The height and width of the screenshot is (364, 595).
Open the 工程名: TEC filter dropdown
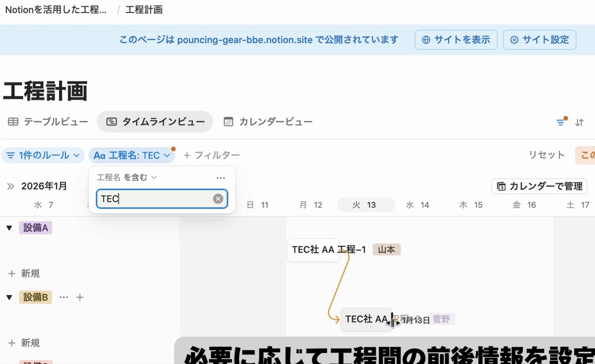click(x=132, y=155)
